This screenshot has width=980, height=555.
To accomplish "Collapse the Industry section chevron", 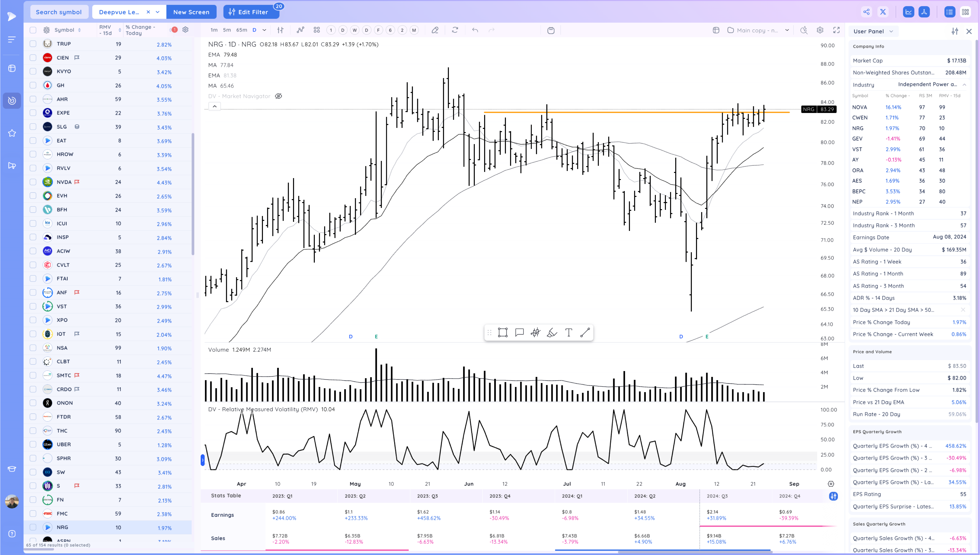I will tap(964, 85).
